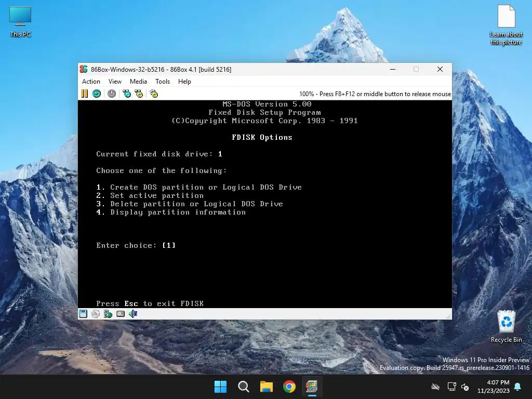Open the Windows Start menu
The width and height of the screenshot is (532, 399).
(220, 387)
